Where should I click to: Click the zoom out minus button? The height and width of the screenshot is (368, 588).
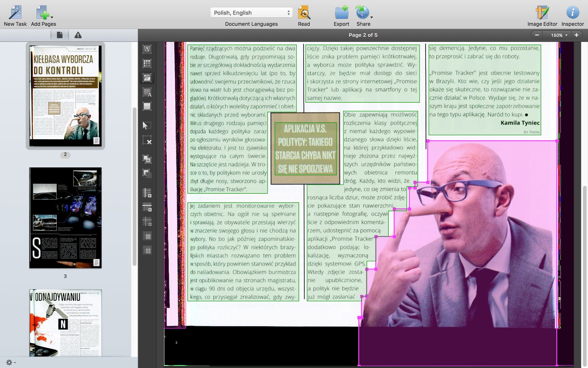pyautogui.click(x=537, y=35)
